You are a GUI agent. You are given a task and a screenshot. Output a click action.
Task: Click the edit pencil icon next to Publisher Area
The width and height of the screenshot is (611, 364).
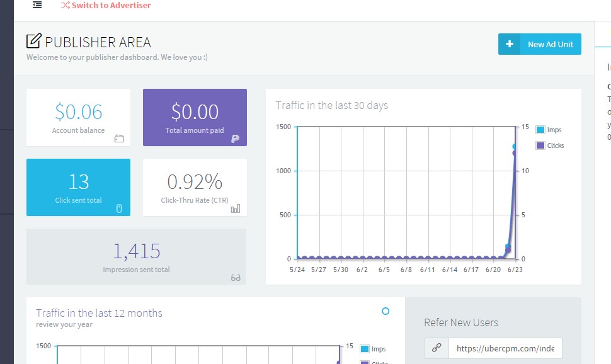click(33, 42)
